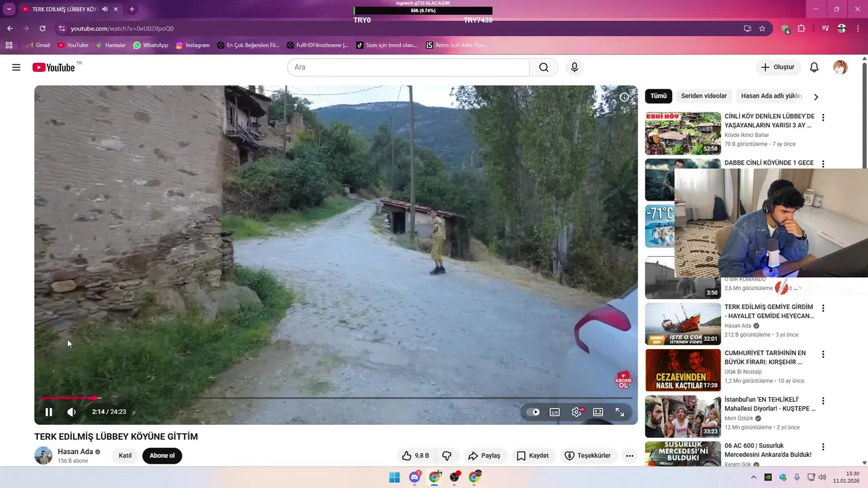Screen dimensions: 868x488
Task: Click the ABONE OL watermark on video
Action: point(623,380)
